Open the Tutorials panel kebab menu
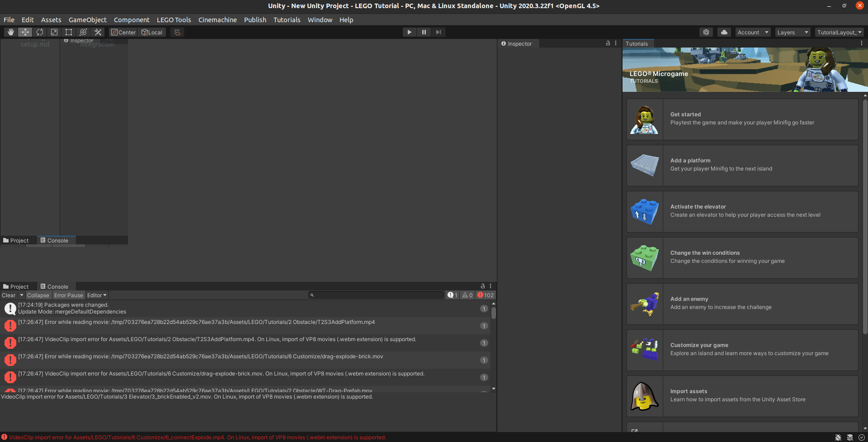 click(x=862, y=43)
